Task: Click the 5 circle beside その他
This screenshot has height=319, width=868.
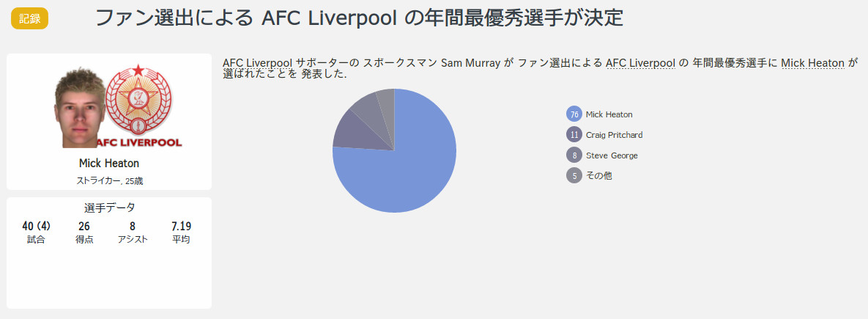Action: (574, 176)
